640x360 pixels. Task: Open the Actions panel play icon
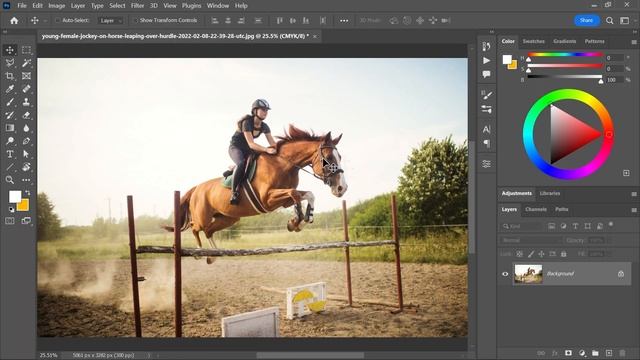pyautogui.click(x=486, y=60)
